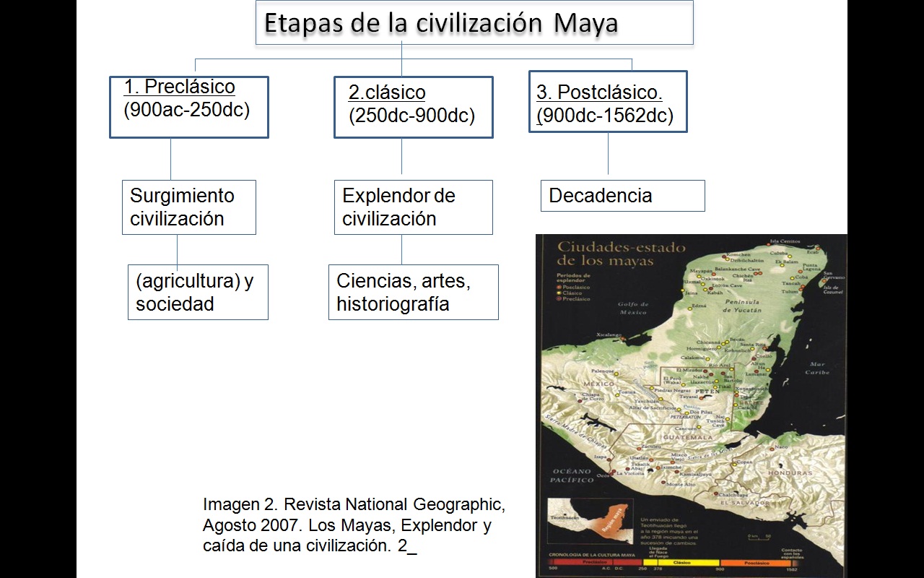Click the "3. Postclásico." stage box
The image size is (924, 578).
point(608,101)
